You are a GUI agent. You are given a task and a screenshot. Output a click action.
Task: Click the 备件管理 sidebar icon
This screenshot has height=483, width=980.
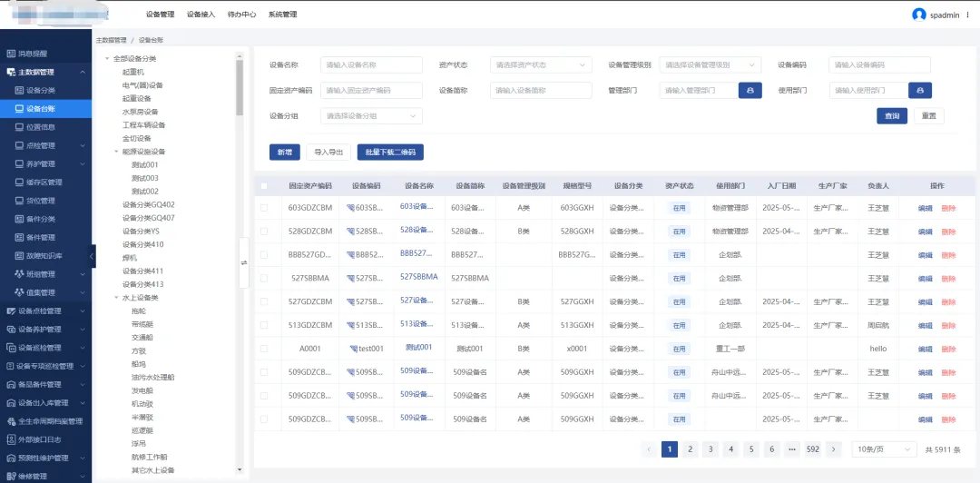(19, 237)
